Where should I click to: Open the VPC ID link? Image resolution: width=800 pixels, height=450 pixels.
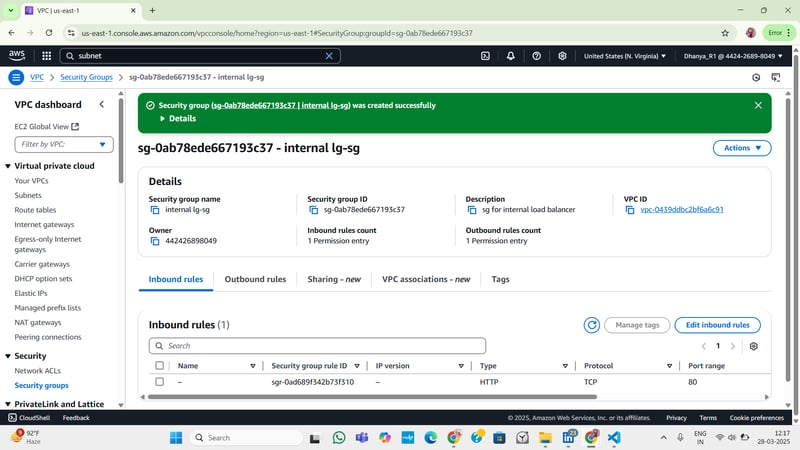[682, 210]
